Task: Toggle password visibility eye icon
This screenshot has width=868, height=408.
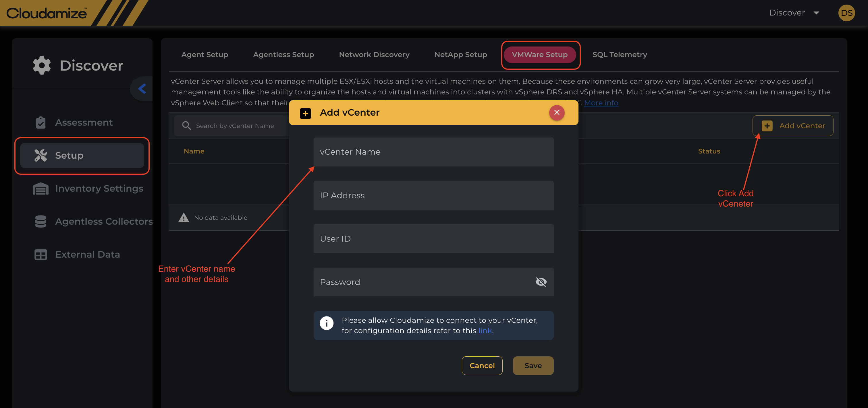Action: (541, 282)
